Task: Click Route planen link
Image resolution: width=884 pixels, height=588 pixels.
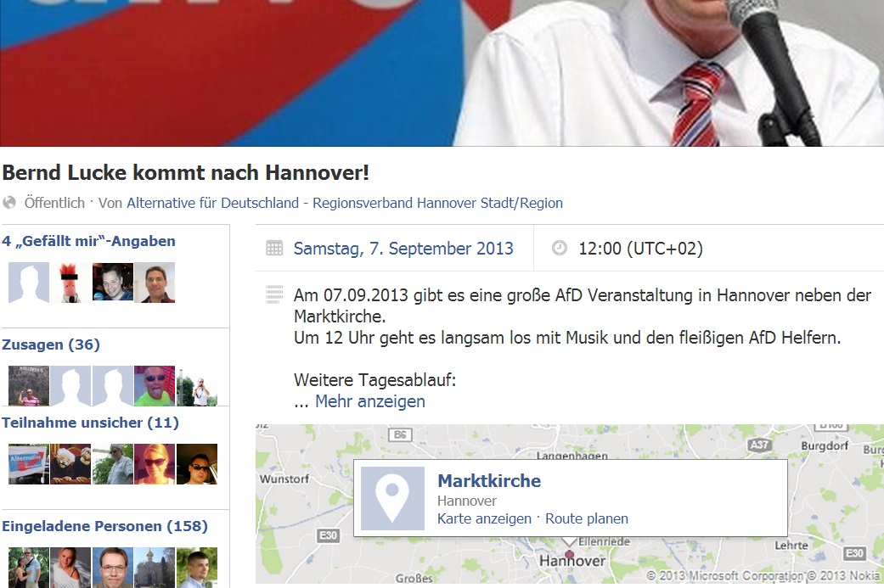Action: coord(586,518)
